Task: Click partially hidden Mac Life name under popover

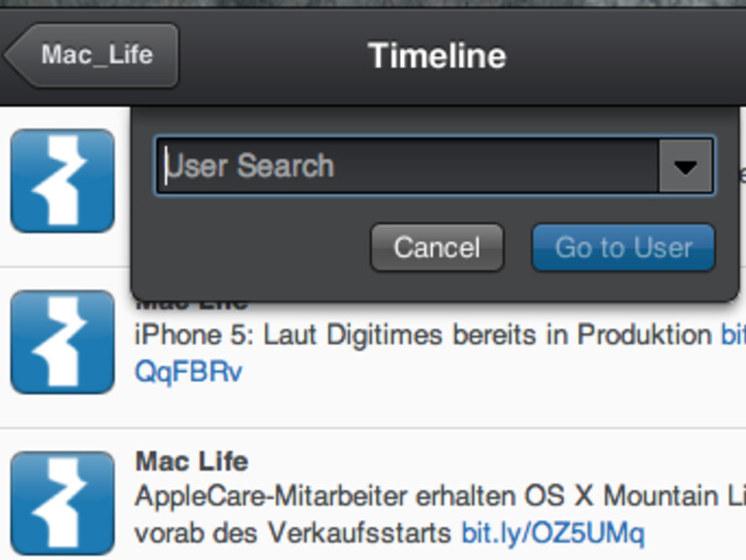Action: pos(192,304)
